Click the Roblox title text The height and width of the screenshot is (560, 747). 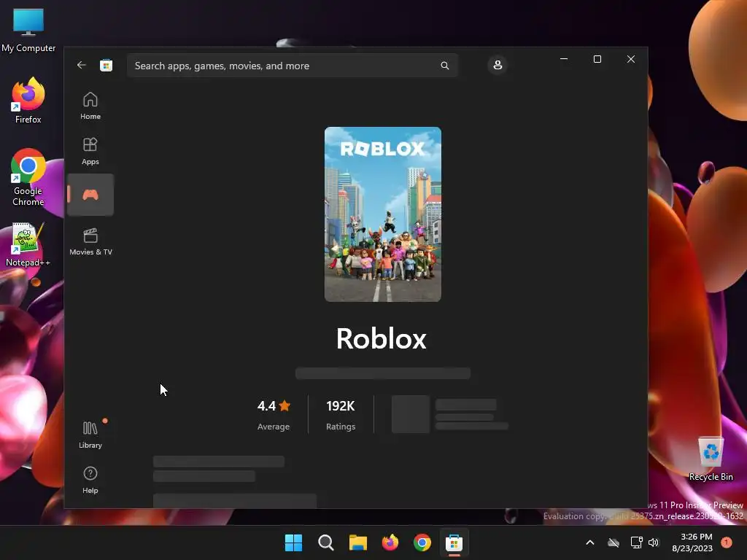(x=381, y=338)
